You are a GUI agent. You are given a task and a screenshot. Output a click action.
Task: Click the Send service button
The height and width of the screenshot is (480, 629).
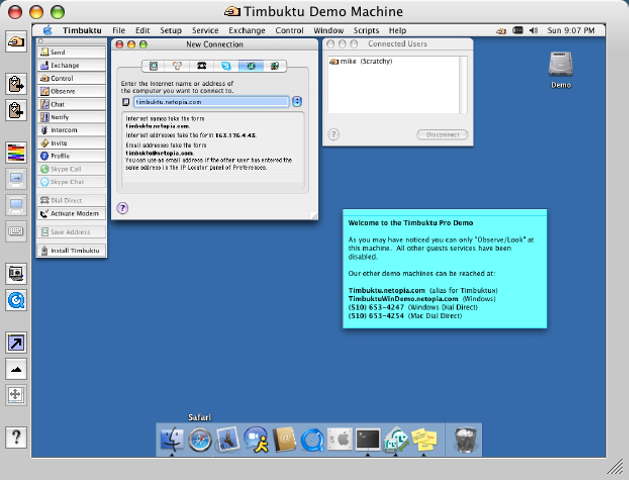(71, 51)
